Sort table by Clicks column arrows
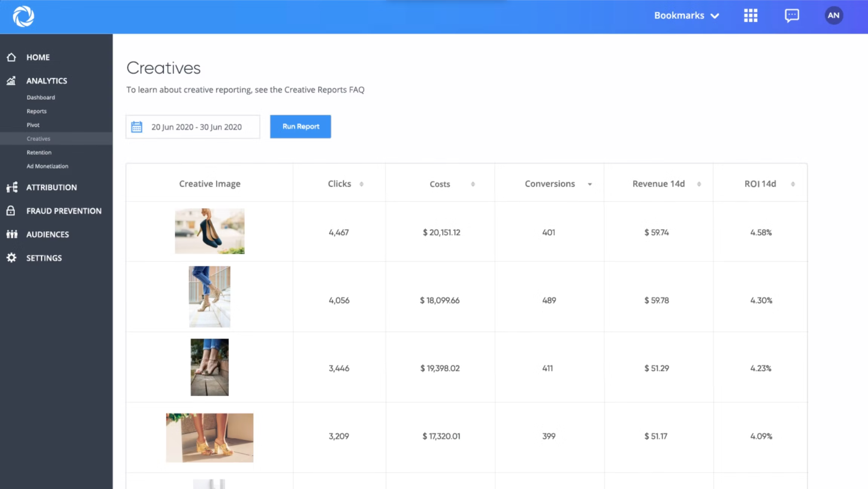Screen dimensions: 868x489 click(x=361, y=184)
